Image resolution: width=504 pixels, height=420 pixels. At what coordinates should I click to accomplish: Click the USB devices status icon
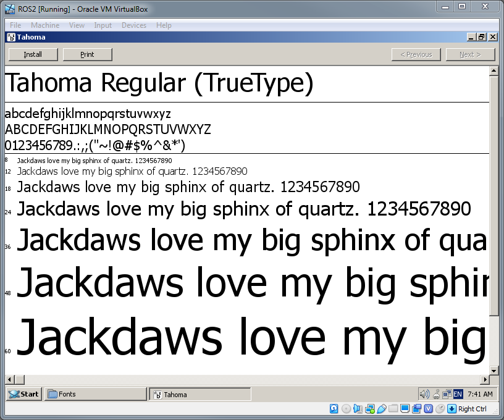coord(381,409)
